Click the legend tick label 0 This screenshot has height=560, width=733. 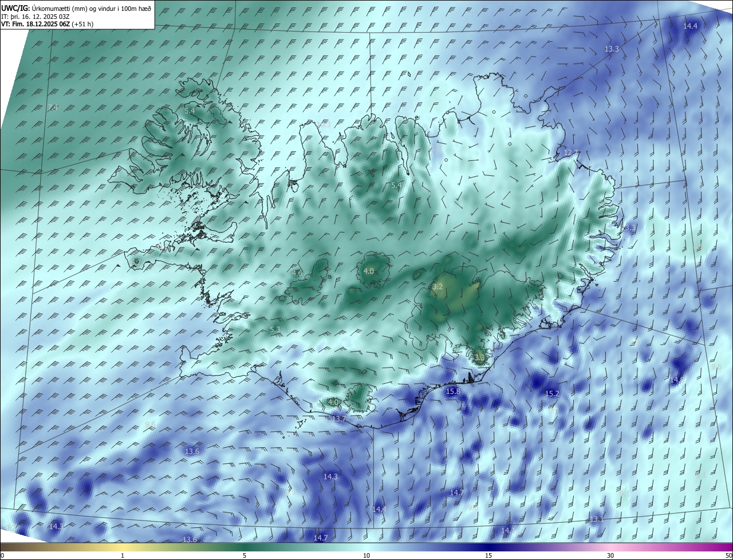point(2,556)
